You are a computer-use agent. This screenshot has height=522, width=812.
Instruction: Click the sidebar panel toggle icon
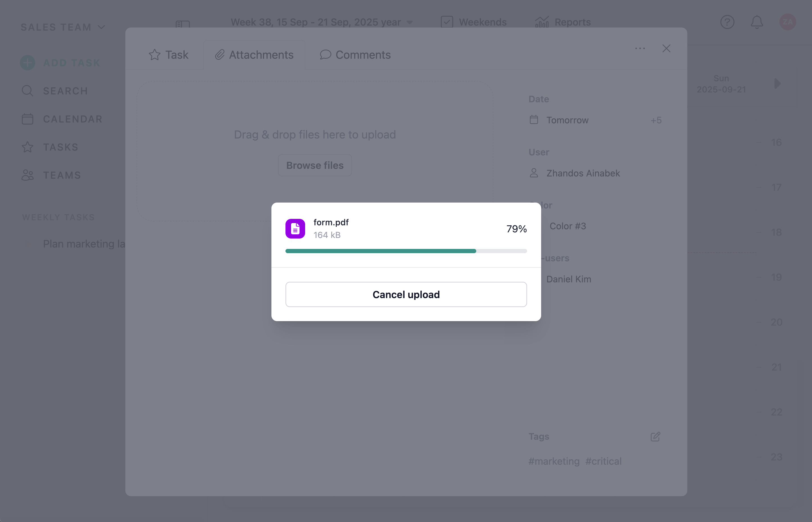183,24
